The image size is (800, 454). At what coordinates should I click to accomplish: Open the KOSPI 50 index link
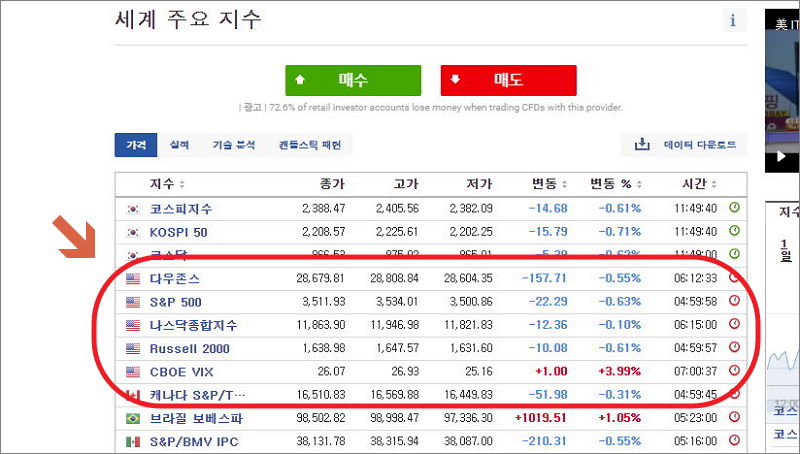pos(178,232)
